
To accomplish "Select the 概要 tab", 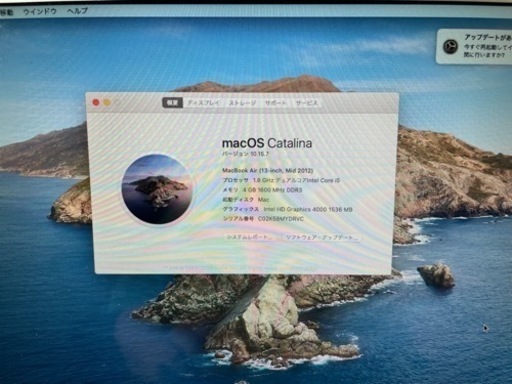I will coord(172,103).
